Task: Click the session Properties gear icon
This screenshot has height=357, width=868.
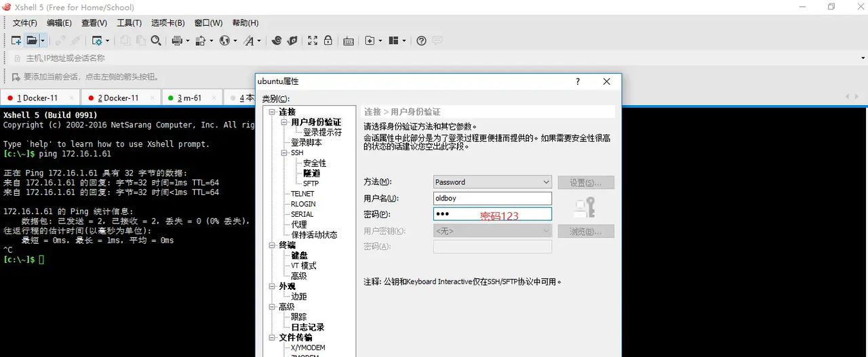Action: [96, 41]
